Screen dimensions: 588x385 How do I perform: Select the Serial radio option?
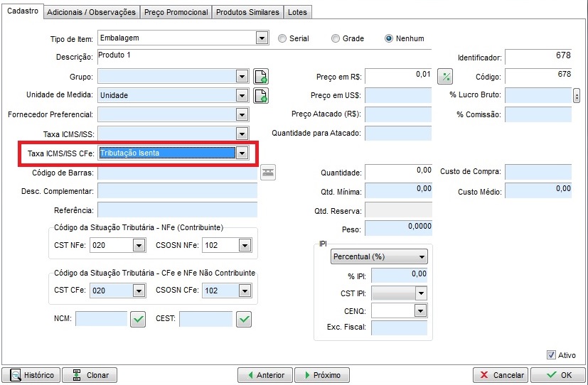pyautogui.click(x=282, y=38)
